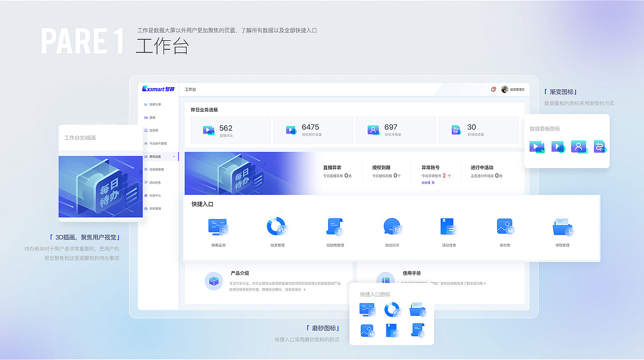644x360 pixels.
Task: Click play video icon in 数据看板图标 card
Action: pos(558,147)
